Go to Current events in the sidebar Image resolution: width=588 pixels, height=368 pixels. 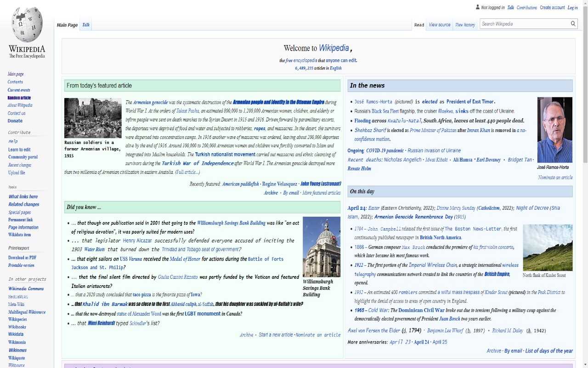coord(19,90)
